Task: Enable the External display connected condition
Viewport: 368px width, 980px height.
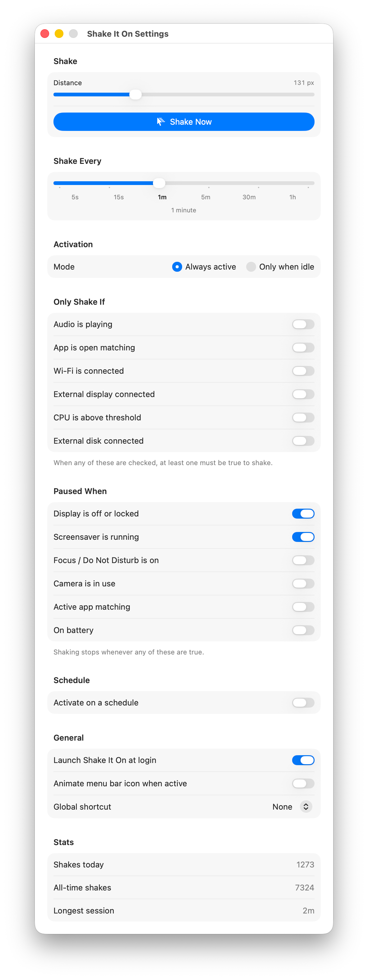Action: click(x=303, y=394)
